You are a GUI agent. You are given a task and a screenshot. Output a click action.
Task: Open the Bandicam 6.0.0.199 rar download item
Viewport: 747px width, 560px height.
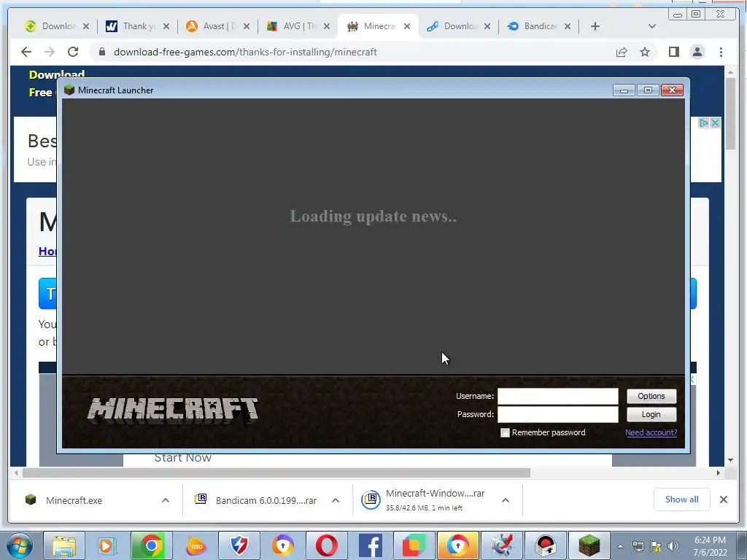[x=266, y=500]
